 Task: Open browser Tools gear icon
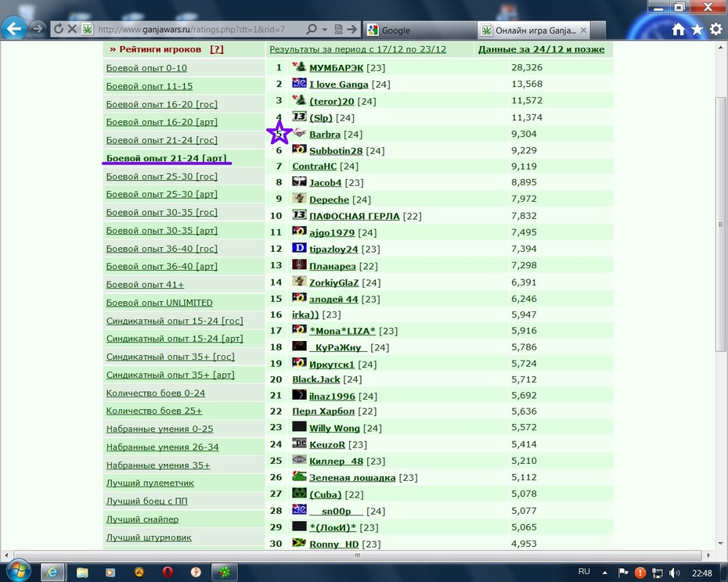(x=716, y=29)
